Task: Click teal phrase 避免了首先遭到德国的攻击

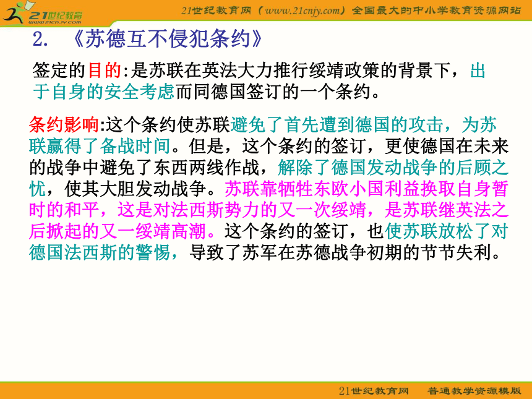Action: [337, 125]
